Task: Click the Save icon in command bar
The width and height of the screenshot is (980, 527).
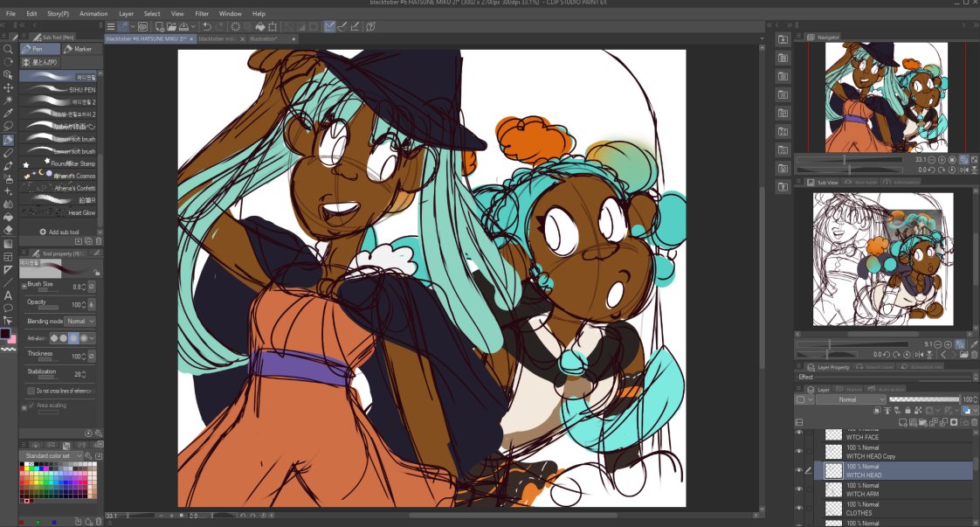Action: tap(183, 27)
